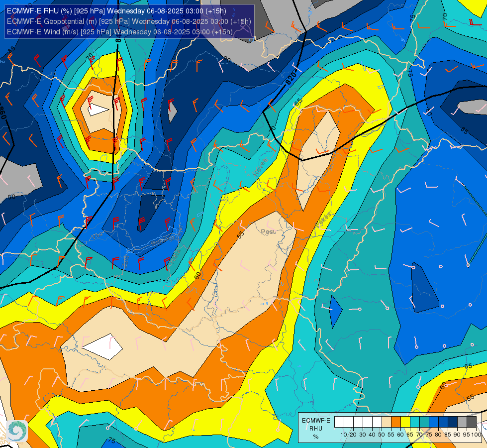Click the '50' tick label in the legend
This screenshot has width=487, height=448.
pyautogui.click(x=382, y=435)
